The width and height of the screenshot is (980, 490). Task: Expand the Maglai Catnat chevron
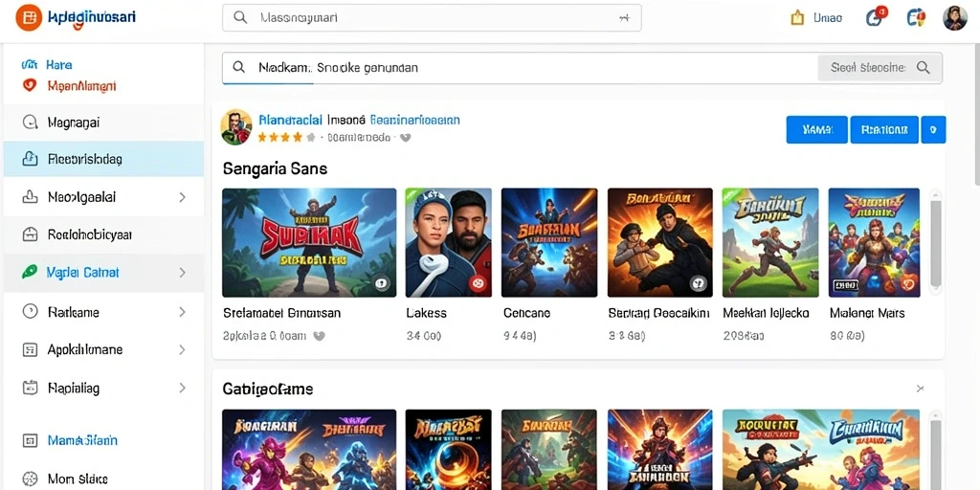point(182,273)
